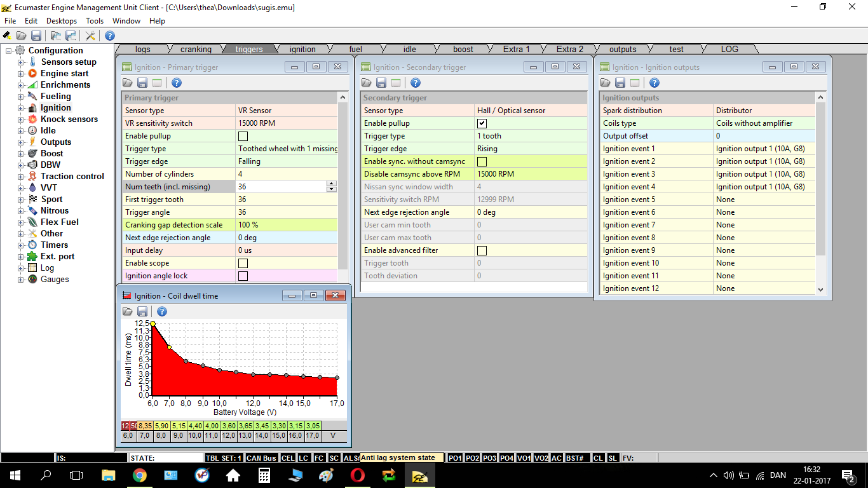The width and height of the screenshot is (868, 488).
Task: Switch to the fuel tab
Action: coord(356,49)
